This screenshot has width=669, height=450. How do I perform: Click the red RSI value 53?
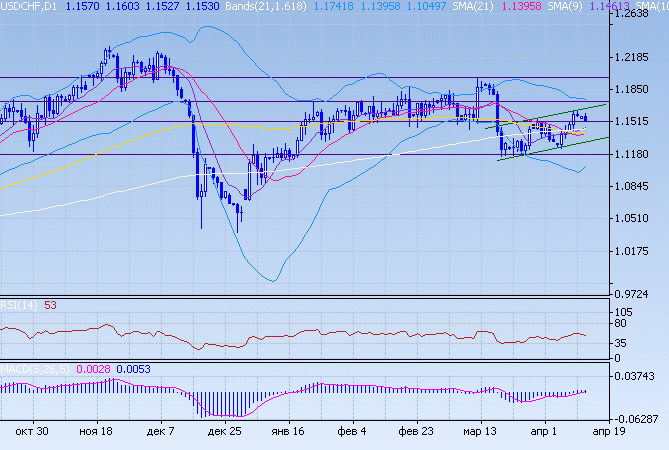pos(50,305)
